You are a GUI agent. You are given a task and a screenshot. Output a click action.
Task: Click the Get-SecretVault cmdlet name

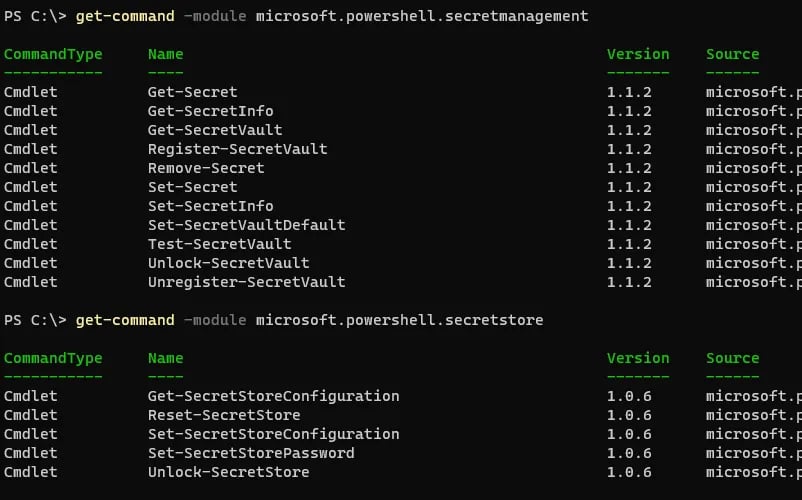click(x=215, y=130)
